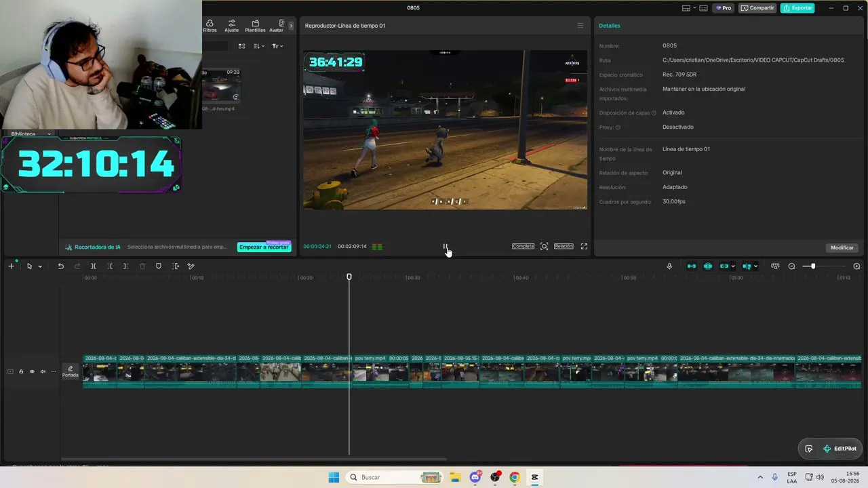
Task: Start voiceover recording with the microphone icon
Action: [x=669, y=266]
